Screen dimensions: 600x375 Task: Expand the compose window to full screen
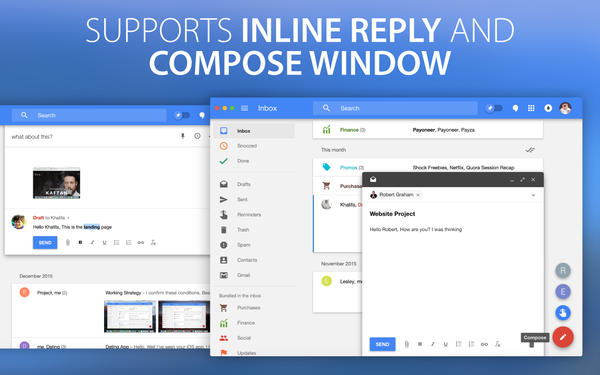[522, 179]
